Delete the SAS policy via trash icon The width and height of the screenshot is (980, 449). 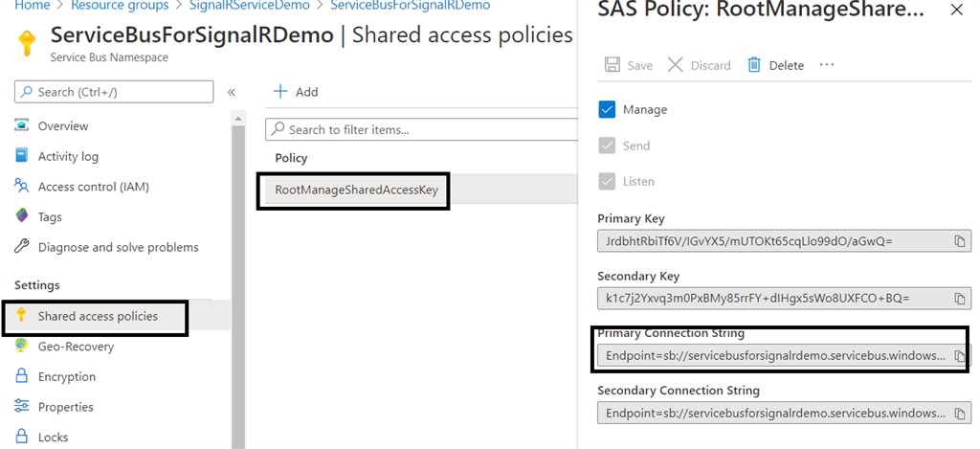[x=754, y=65]
